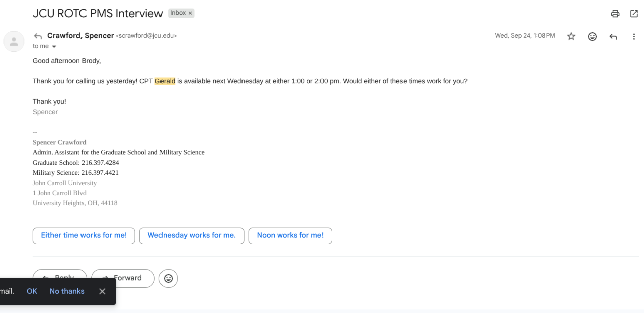Click "No thanks" on the popup
Image resolution: width=644 pixels, height=313 pixels.
(67, 291)
